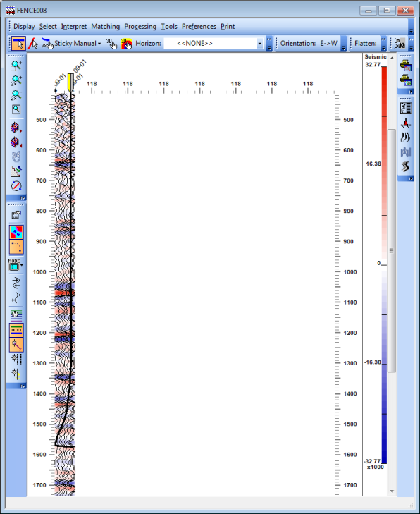Toggle the seismic color display button
Viewport: 420px width, 514px height.
16,232
